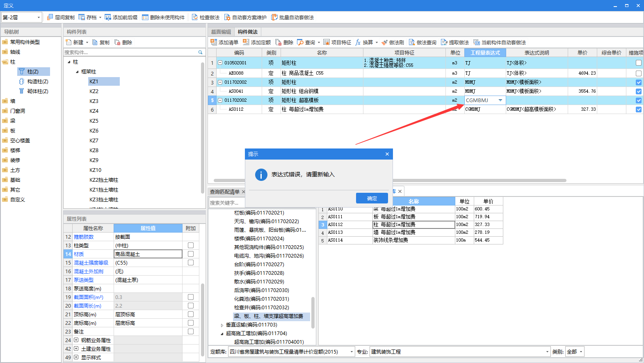
Task: Expand 土建业务属性 property group
Action: coord(76,349)
